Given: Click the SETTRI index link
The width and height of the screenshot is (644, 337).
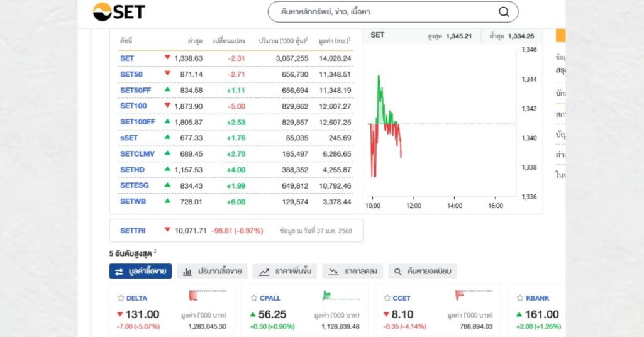Looking at the screenshot, I should pos(133,231).
